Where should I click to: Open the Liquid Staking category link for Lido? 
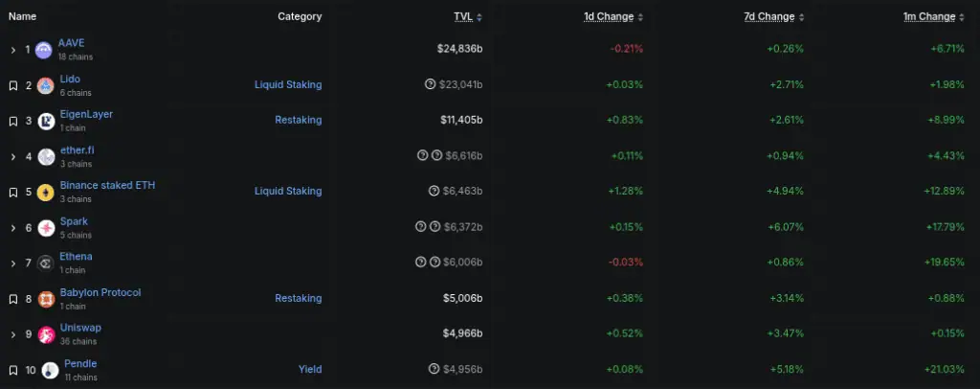click(x=288, y=84)
